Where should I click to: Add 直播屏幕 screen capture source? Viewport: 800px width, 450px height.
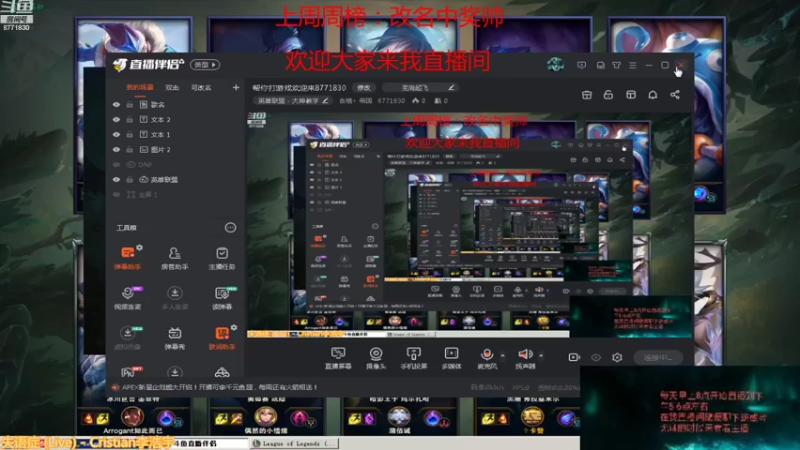pyautogui.click(x=338, y=358)
